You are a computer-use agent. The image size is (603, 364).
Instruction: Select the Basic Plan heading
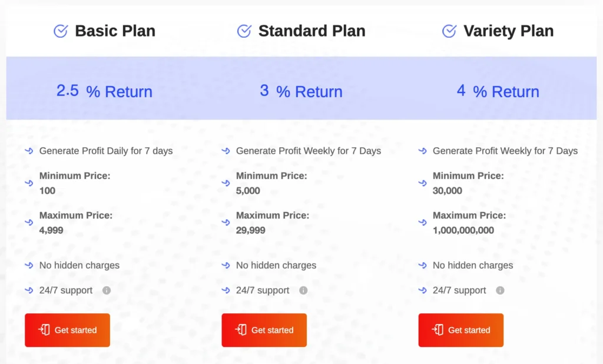pyautogui.click(x=115, y=31)
